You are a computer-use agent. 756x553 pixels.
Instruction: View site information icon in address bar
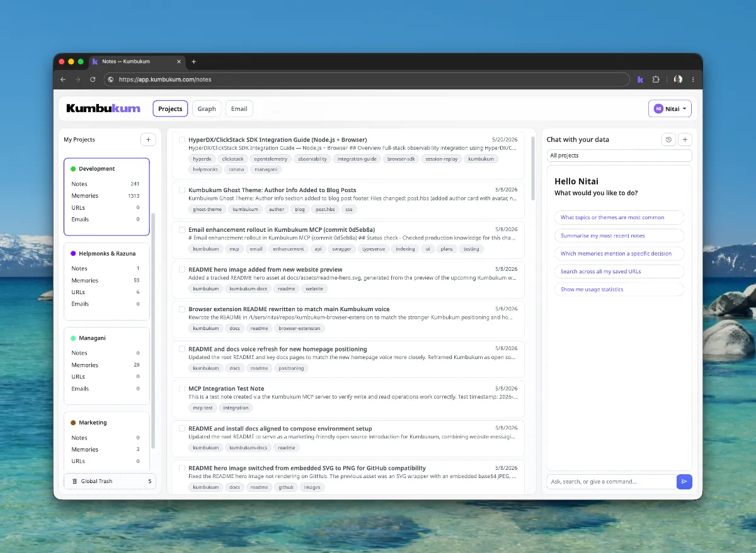pyautogui.click(x=111, y=79)
